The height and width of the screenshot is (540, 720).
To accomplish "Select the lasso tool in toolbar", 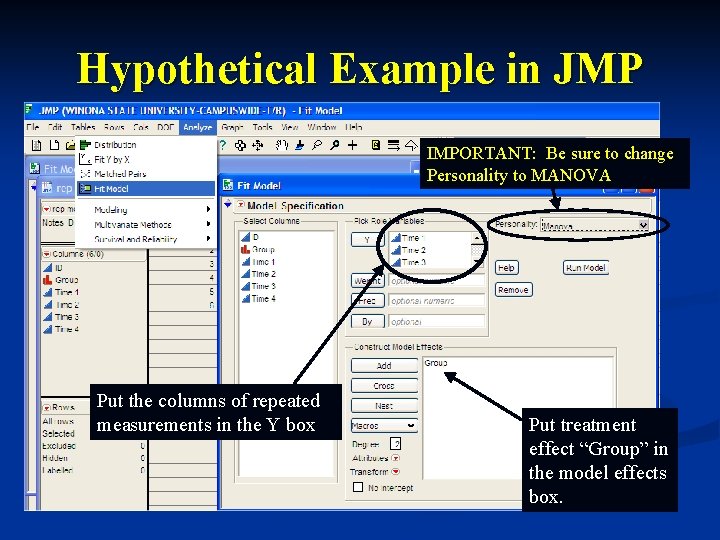I will pyautogui.click(x=317, y=146).
